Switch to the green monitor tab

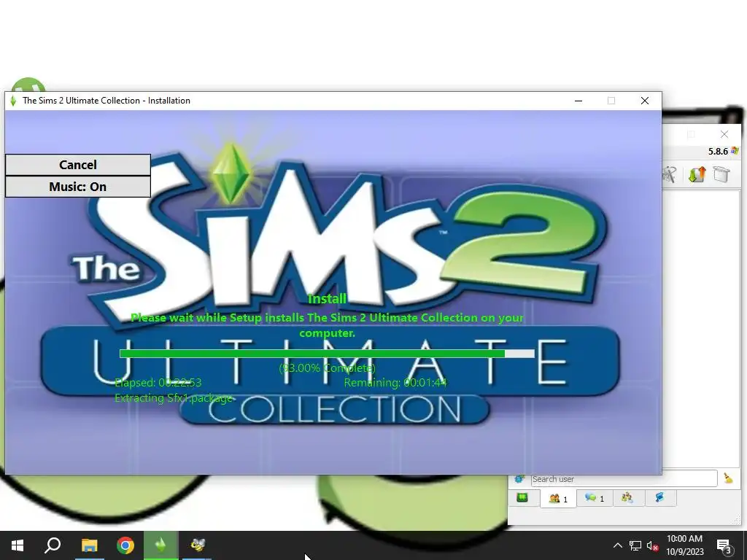522,498
